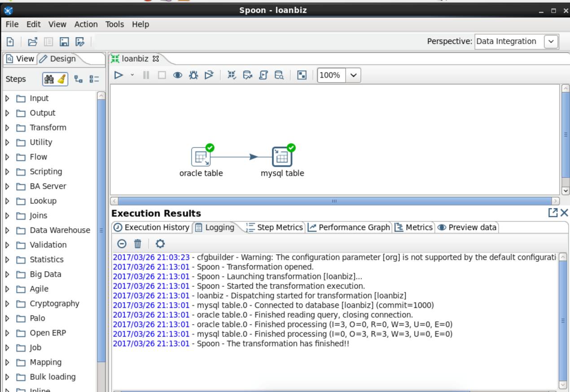The height and width of the screenshot is (392, 570).
Task: Select Statistics in steps tree
Action: 47,260
